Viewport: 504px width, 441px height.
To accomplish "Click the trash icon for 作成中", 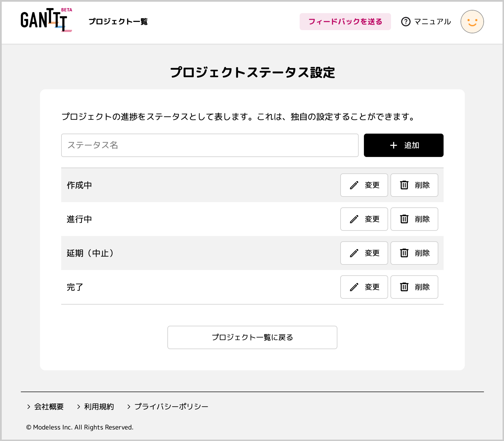I will point(404,185).
